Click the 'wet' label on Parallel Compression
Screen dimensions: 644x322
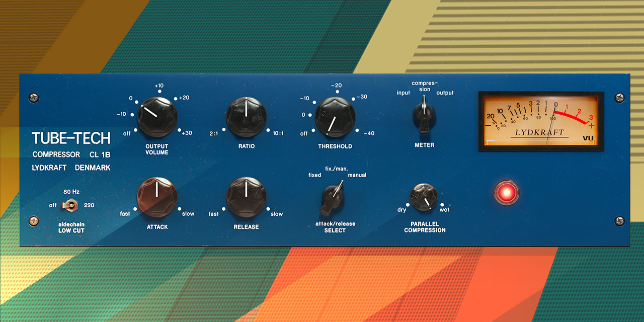click(x=445, y=210)
